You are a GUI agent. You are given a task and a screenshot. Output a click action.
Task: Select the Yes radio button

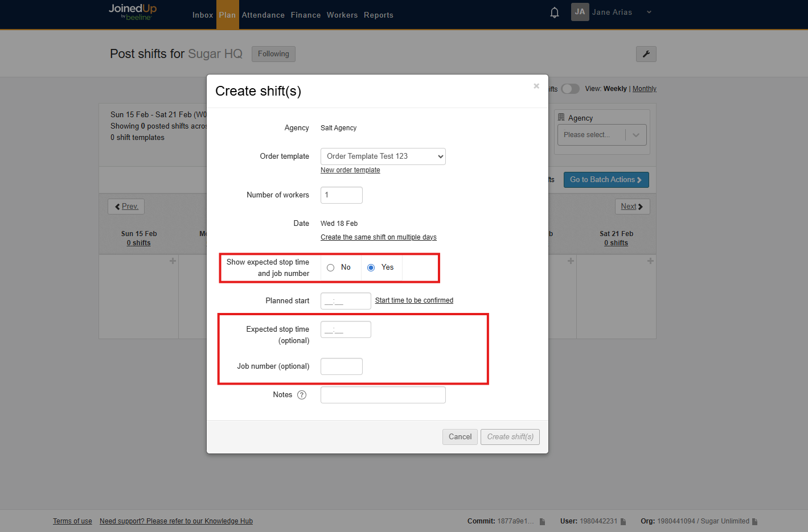(x=371, y=267)
